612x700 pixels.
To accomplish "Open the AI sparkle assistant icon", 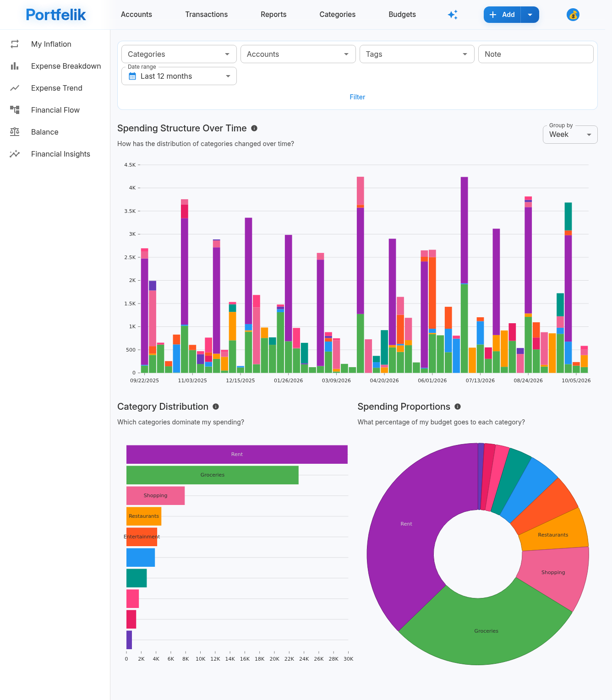I will click(x=453, y=15).
